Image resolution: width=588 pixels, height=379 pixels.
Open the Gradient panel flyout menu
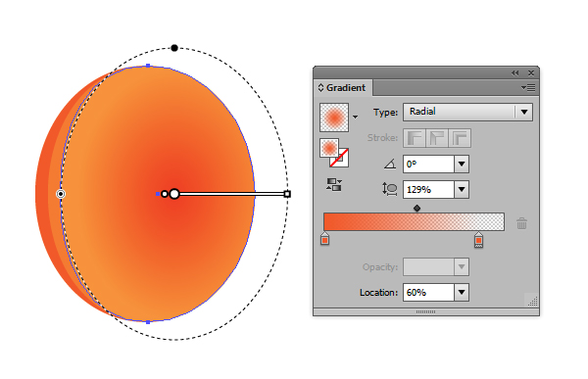[528, 88]
